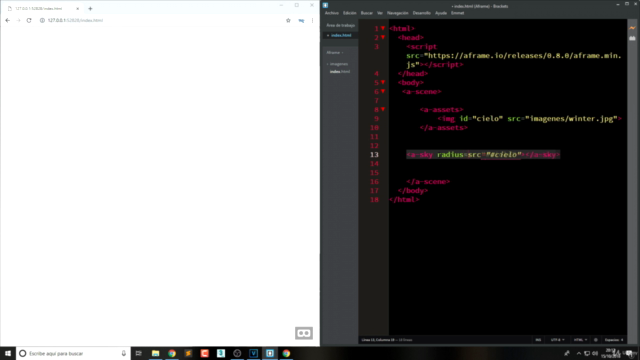Open the Ayuda menu
This screenshot has height=360, width=640.
point(441,13)
